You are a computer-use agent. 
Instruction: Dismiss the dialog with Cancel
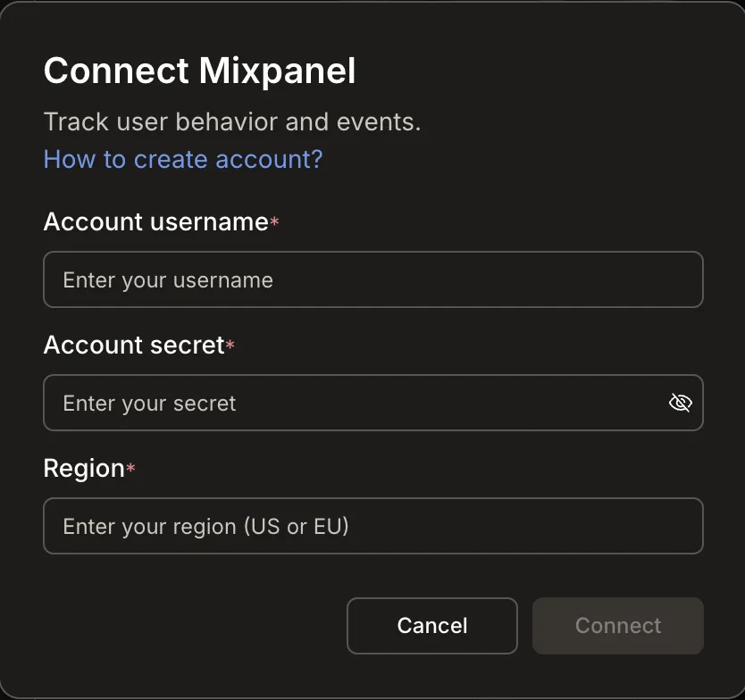431,625
